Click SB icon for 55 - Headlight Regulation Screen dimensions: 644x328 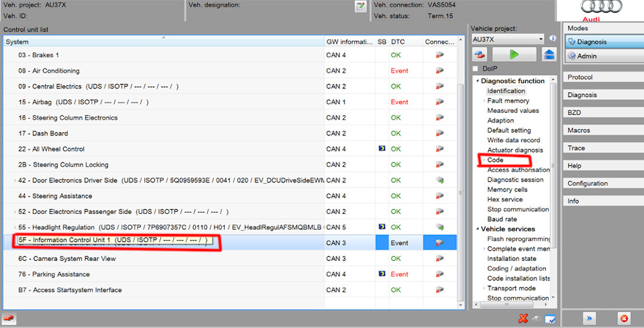click(x=382, y=227)
